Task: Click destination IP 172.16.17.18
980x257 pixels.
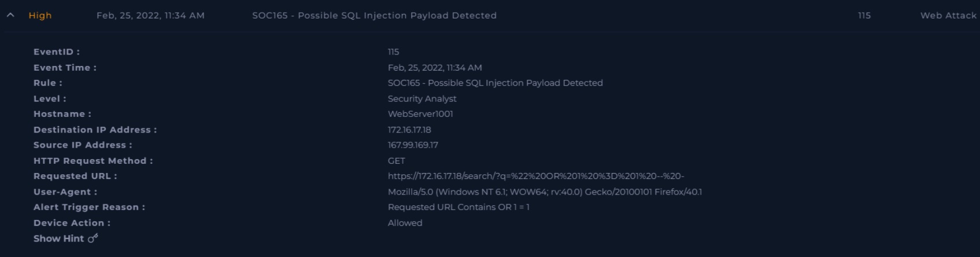Action: tap(409, 130)
